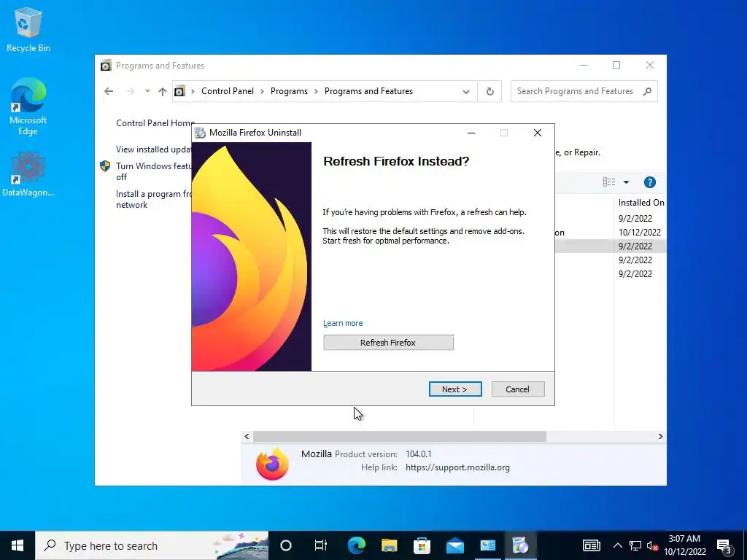The height and width of the screenshot is (560, 747).
Task: Open the Windows Start menu
Action: tap(18, 545)
